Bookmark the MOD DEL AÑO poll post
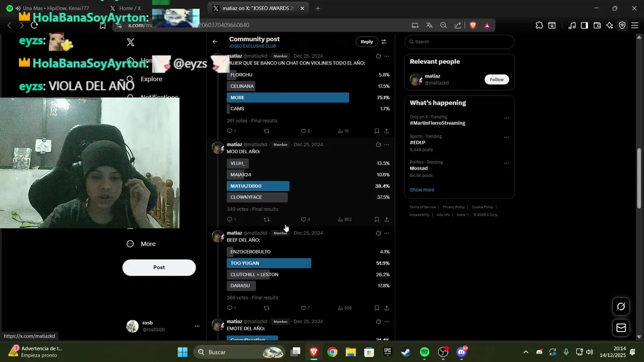Screen dimensions: 644x362 click(x=377, y=220)
